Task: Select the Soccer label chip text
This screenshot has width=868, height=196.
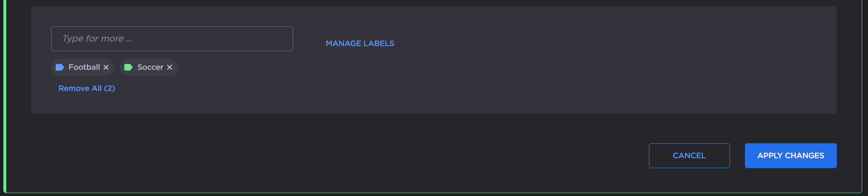Action: (150, 67)
